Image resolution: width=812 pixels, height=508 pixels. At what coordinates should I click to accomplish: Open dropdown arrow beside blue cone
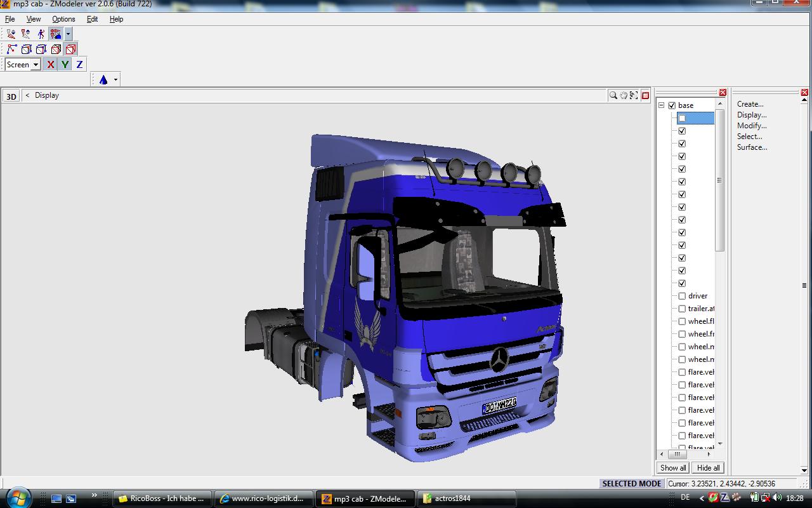click(x=115, y=79)
